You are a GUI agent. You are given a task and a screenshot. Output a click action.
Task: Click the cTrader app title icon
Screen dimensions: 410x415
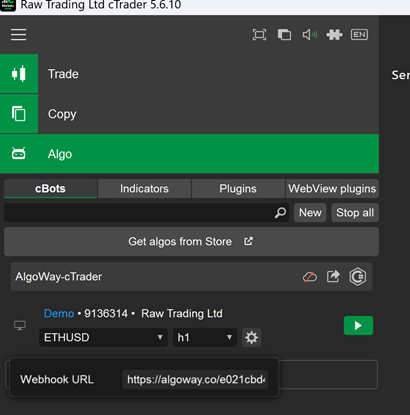click(8, 5)
